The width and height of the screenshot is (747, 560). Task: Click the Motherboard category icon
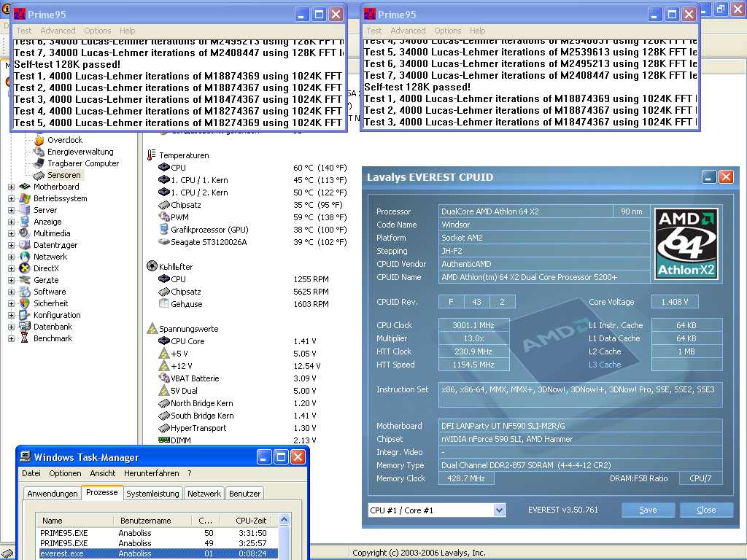tap(25, 187)
